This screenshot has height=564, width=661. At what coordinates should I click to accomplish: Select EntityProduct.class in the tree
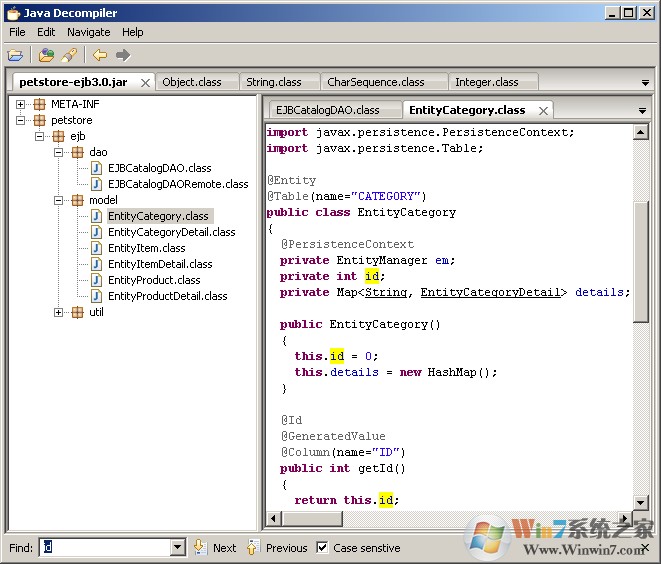click(x=154, y=280)
